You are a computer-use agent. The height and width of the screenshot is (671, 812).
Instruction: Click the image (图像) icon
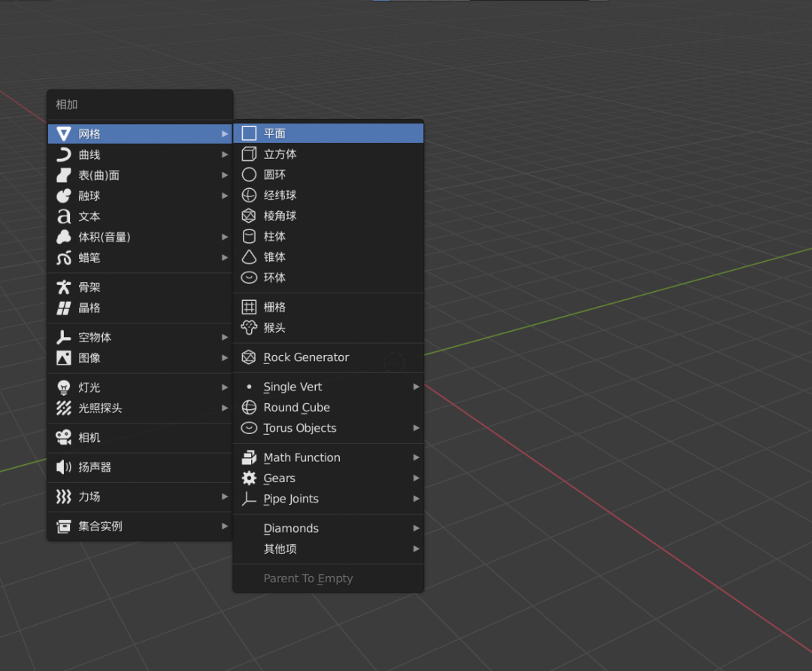64,358
